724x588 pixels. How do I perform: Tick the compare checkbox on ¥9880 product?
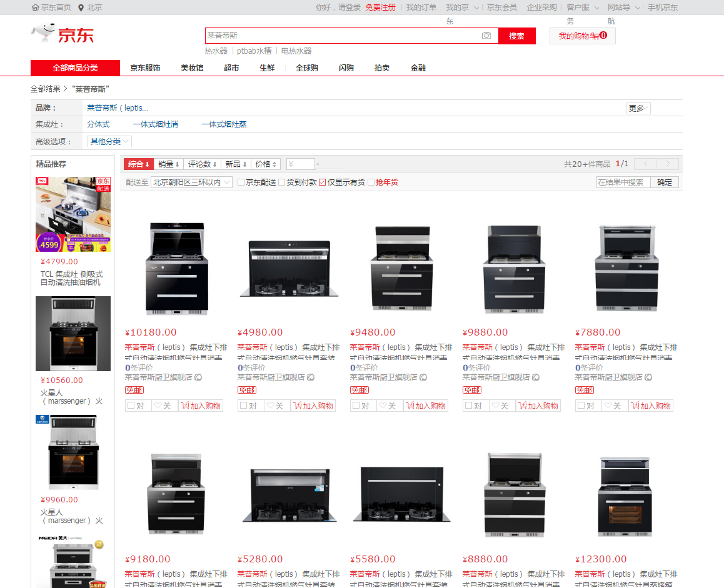point(468,406)
